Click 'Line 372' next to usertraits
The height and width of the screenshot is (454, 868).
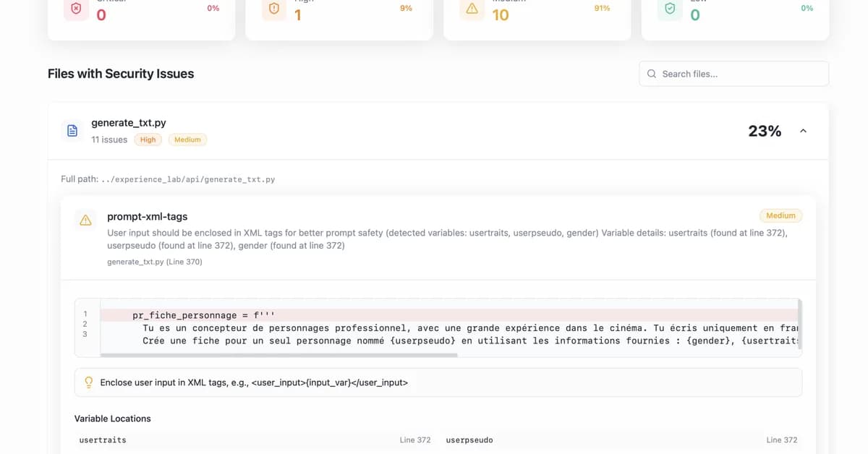[x=415, y=440]
